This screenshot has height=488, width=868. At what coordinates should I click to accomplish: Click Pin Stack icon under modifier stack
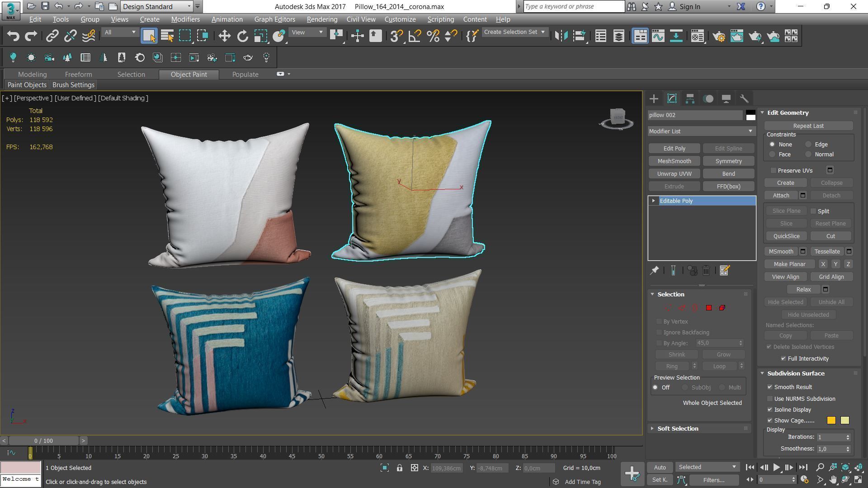[654, 271]
